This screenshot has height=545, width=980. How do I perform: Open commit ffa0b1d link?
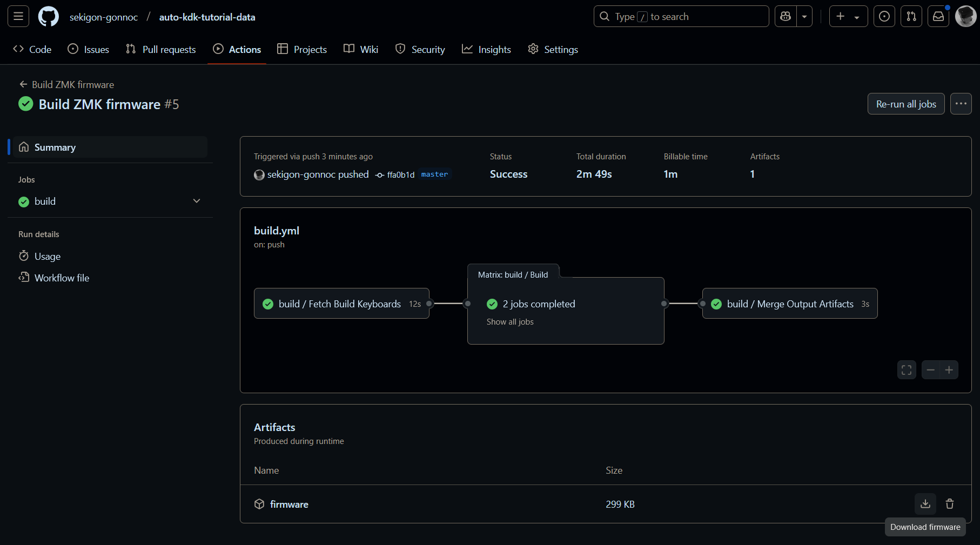[x=401, y=174]
